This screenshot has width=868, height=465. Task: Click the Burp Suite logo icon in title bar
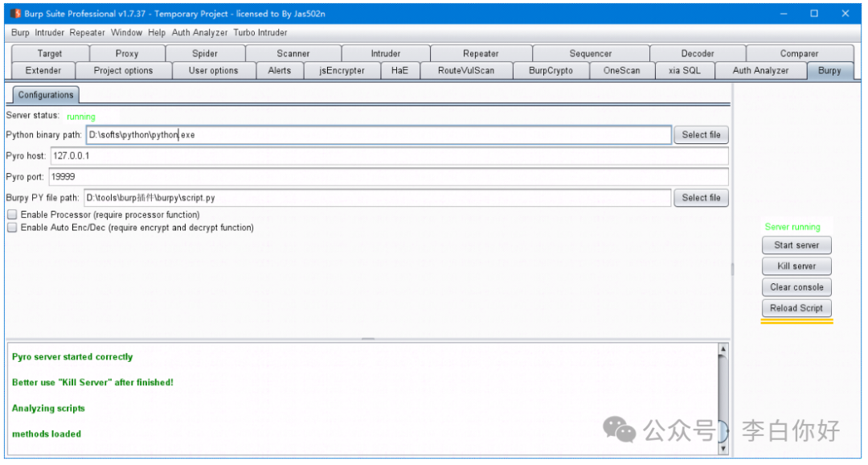point(15,14)
